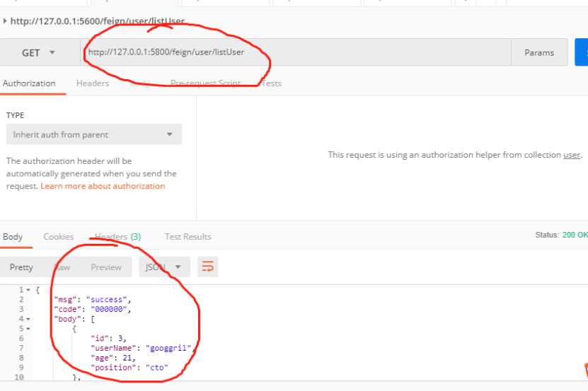Click the request URL input field
The width and height of the screenshot is (588, 391).
point(296,52)
